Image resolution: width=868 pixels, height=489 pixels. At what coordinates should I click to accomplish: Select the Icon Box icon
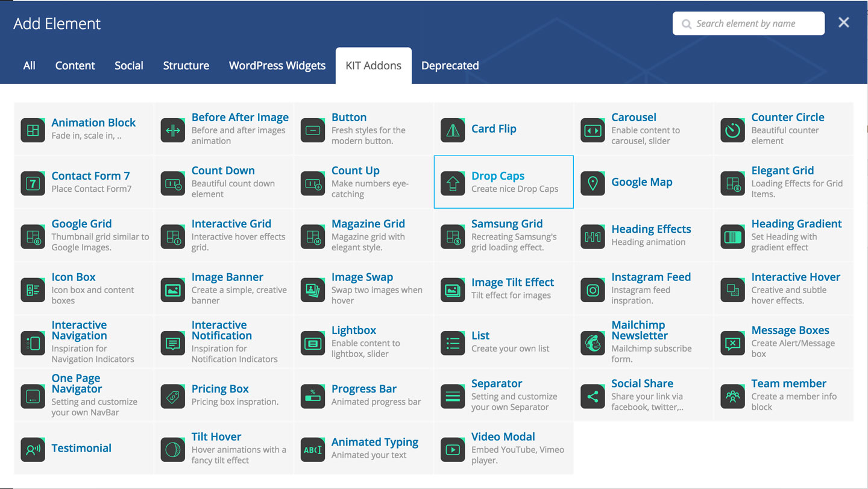(x=33, y=290)
